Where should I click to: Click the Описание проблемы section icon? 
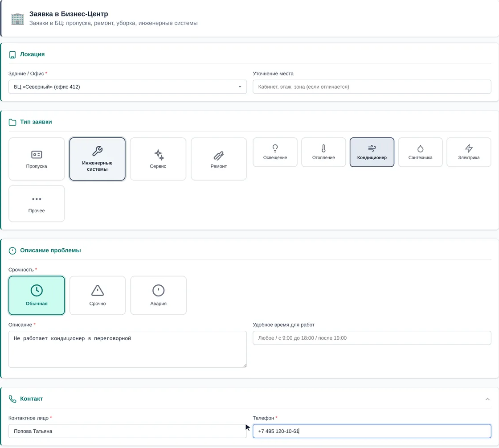coord(12,251)
